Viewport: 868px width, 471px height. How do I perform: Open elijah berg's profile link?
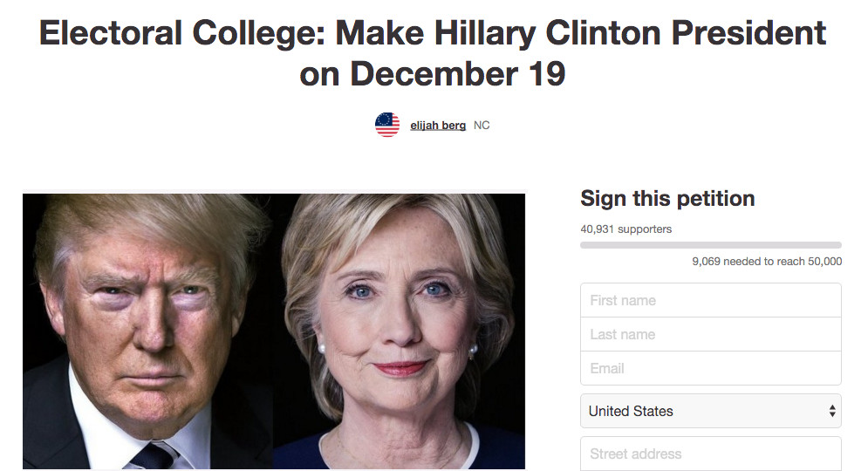[438, 126]
